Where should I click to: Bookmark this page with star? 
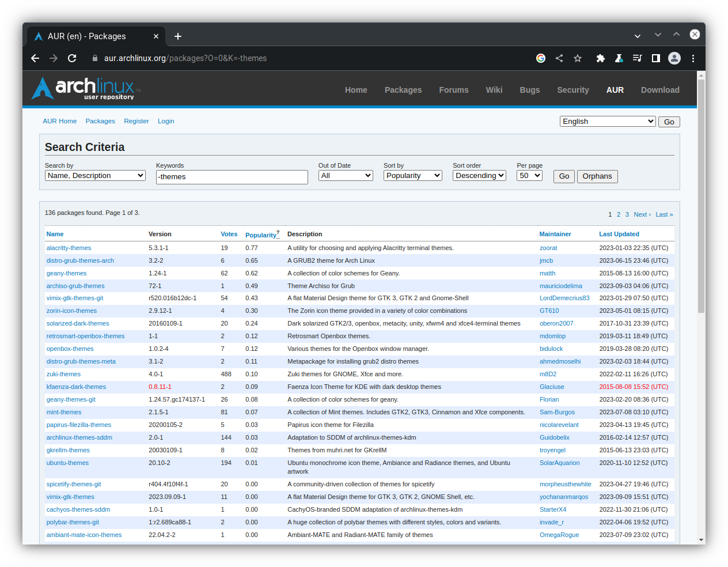(x=578, y=58)
